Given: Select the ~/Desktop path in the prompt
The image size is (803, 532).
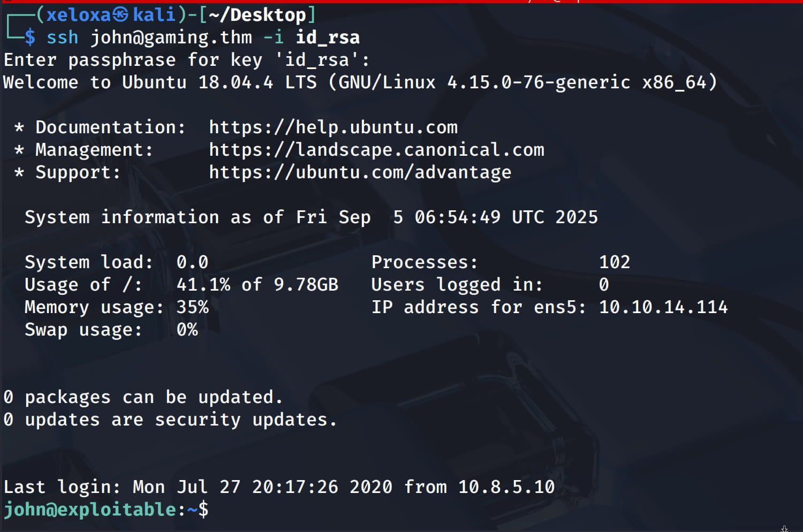Looking at the screenshot, I should 257,15.
